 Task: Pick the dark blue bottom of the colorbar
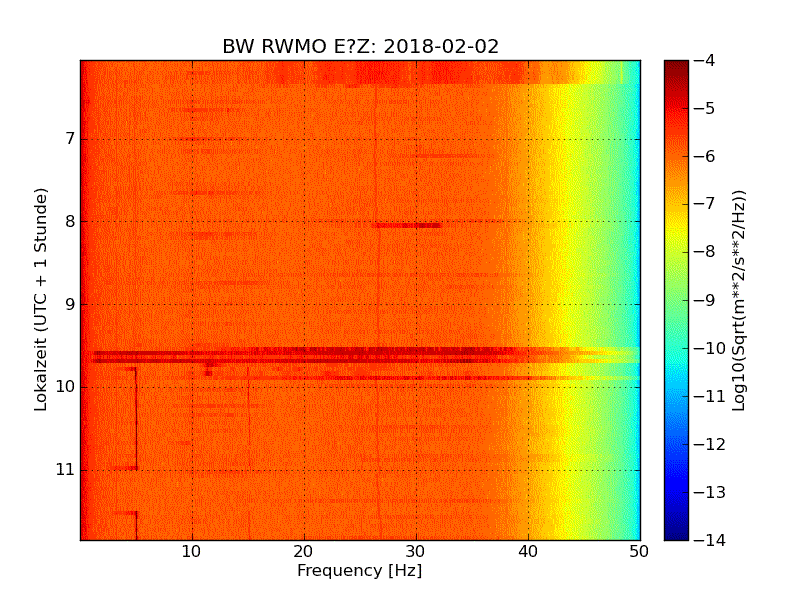[676, 533]
